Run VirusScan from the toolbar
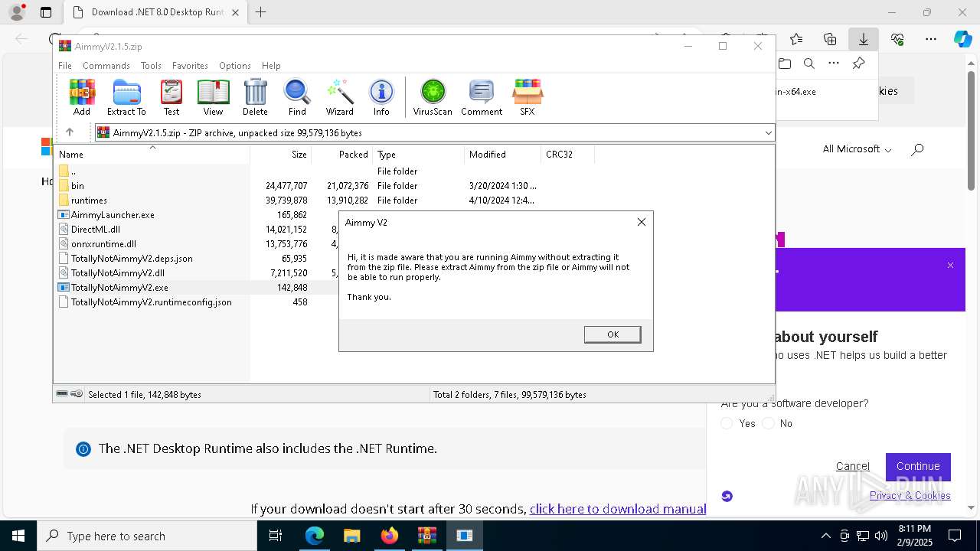This screenshot has width=980, height=551. tap(433, 97)
